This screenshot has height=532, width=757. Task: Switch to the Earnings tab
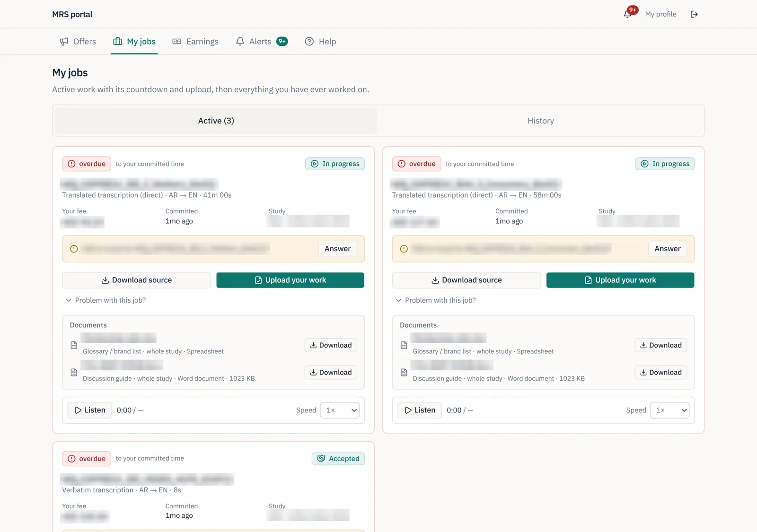pos(195,42)
